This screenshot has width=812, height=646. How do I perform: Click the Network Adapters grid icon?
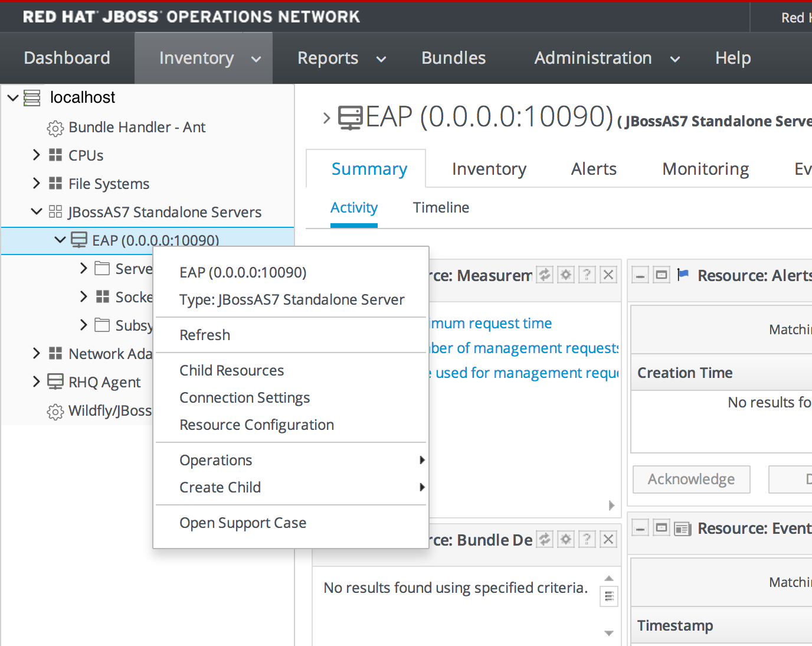pyautogui.click(x=55, y=354)
